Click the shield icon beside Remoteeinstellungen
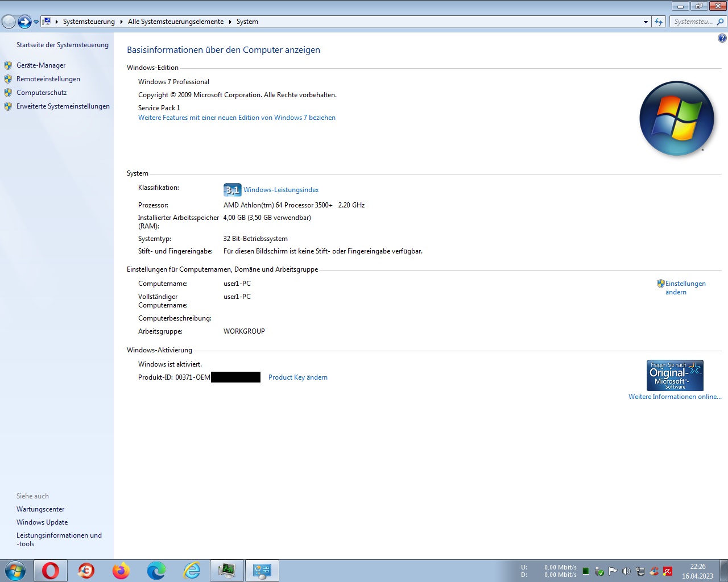The width and height of the screenshot is (728, 582). [x=8, y=79]
